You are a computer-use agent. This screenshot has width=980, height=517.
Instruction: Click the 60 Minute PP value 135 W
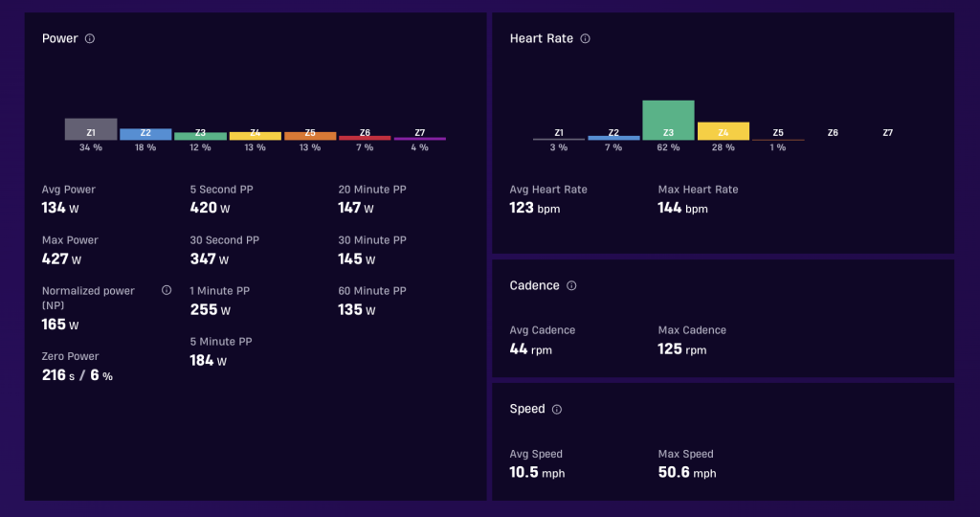356,309
